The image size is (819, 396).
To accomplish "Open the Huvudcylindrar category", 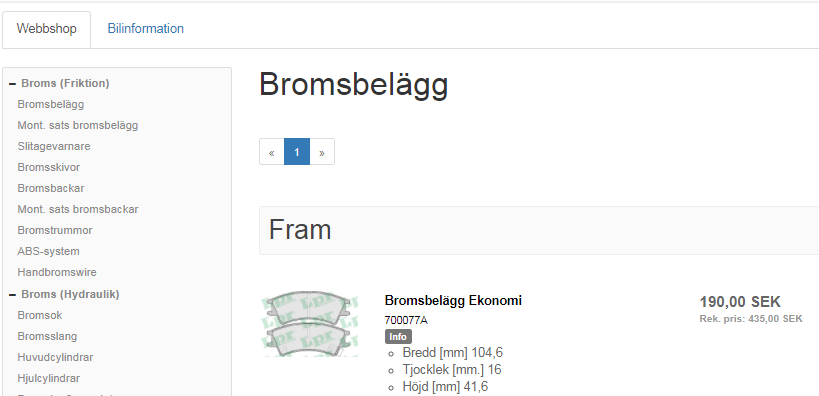I will pos(55,357).
